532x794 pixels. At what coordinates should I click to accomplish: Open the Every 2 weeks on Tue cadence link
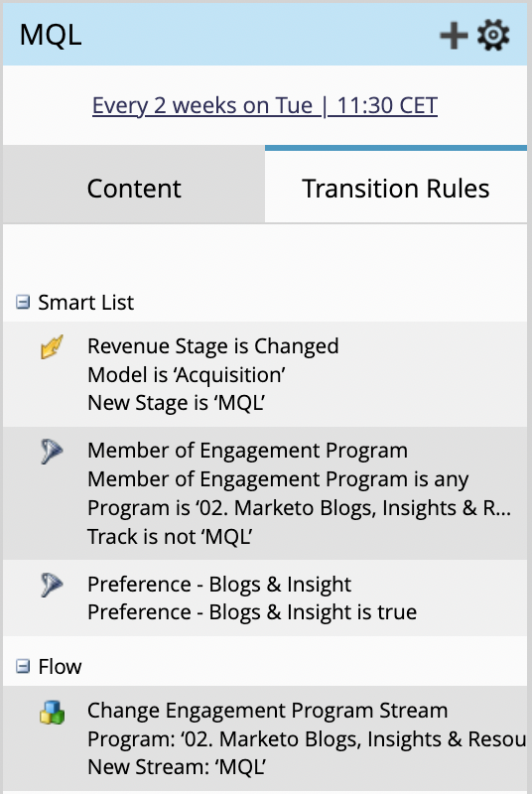click(265, 106)
